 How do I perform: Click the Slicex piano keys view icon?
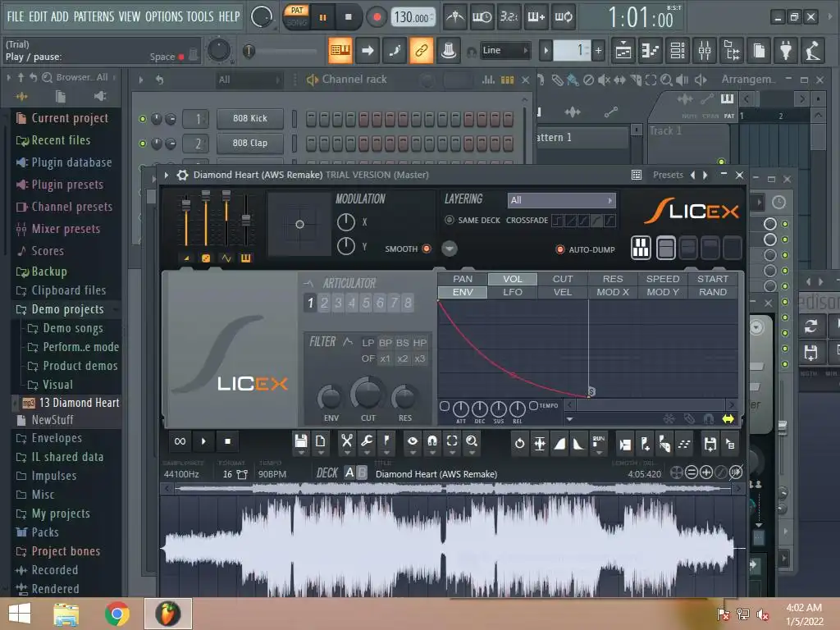pyautogui.click(x=641, y=248)
